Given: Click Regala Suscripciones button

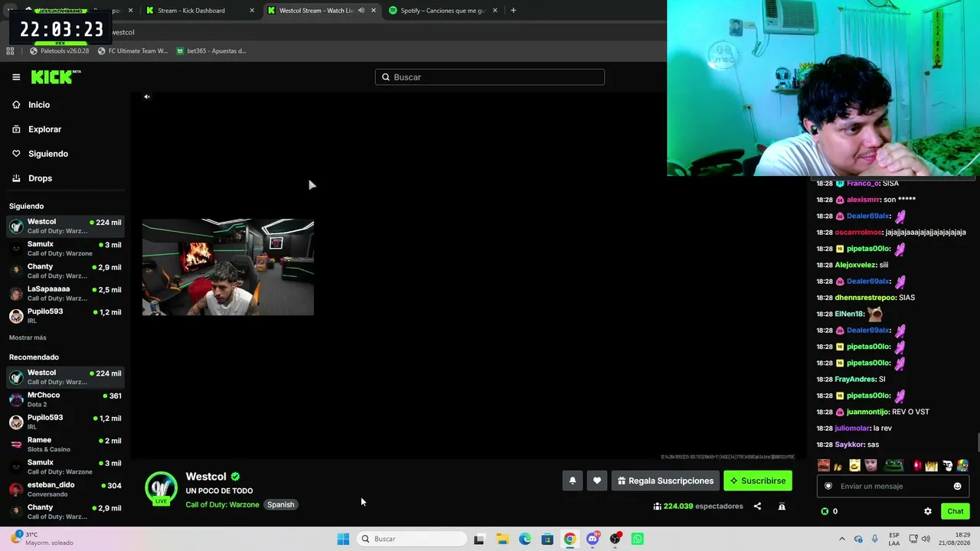Looking at the screenshot, I should pyautogui.click(x=665, y=481).
